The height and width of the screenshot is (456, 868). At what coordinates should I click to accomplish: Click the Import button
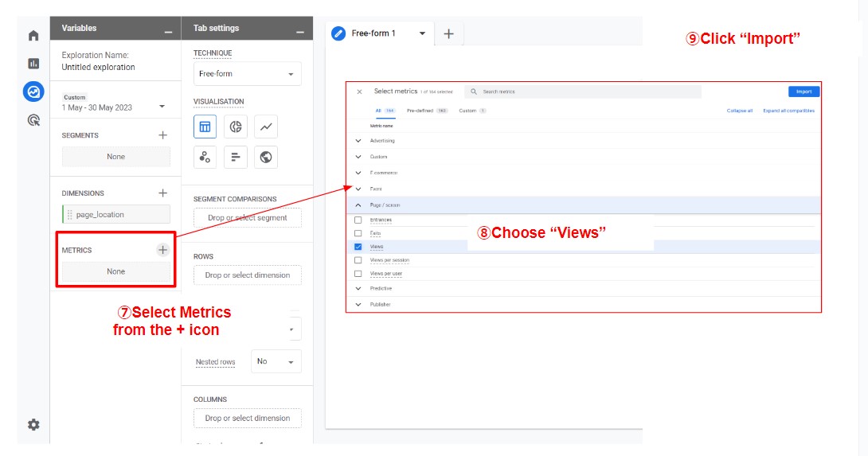point(803,92)
